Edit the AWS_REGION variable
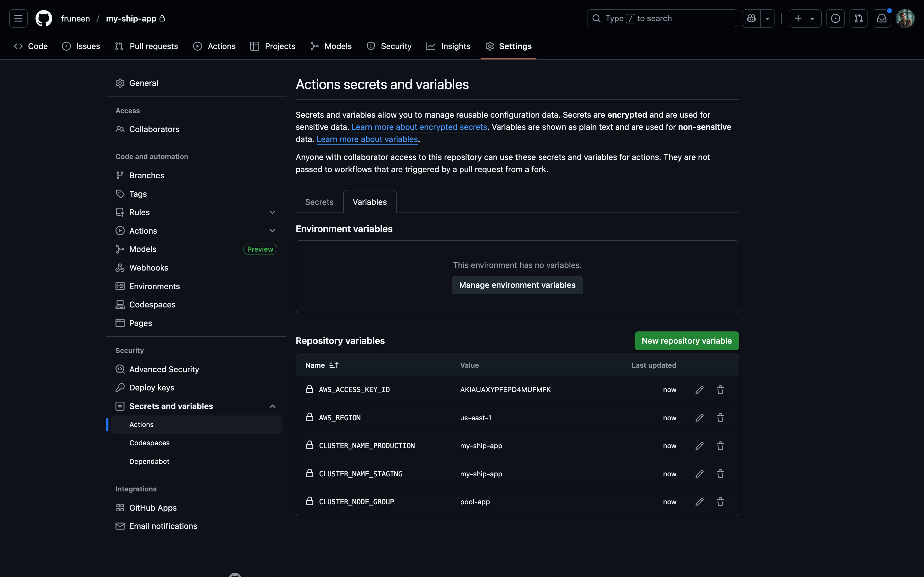This screenshot has height=577, width=924. [699, 417]
